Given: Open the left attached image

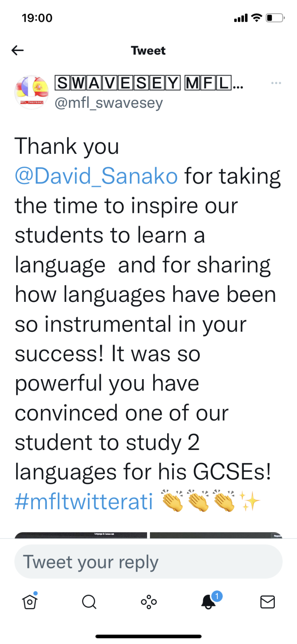Looking at the screenshot, I should [81, 535].
